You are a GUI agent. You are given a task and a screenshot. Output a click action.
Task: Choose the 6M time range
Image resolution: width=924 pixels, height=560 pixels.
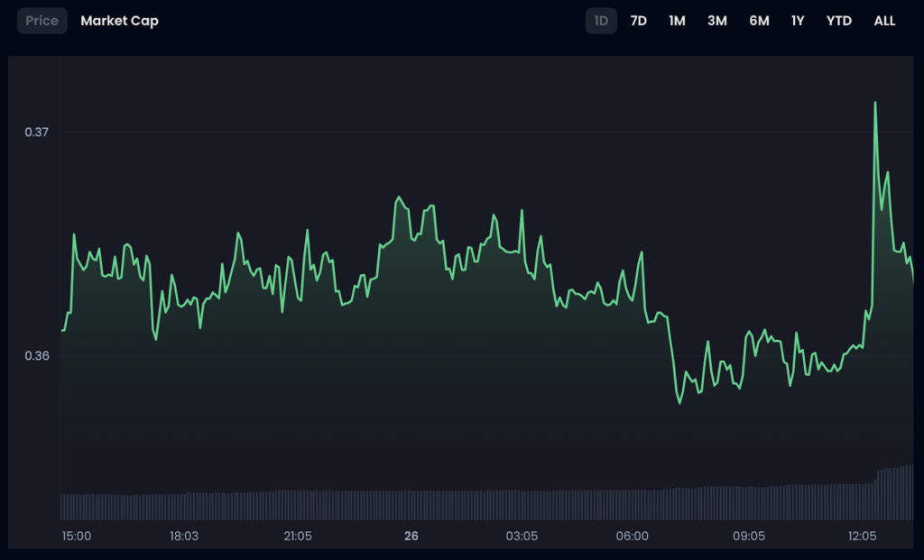[759, 21]
